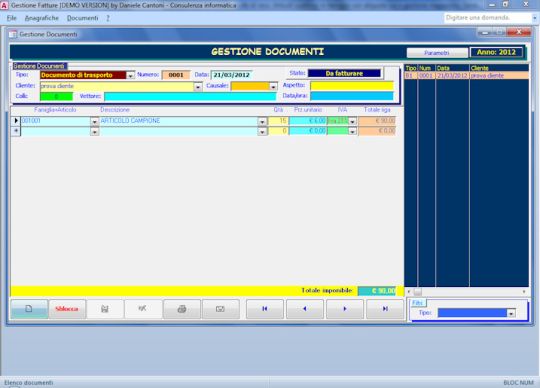Click the Access application icon in title bar

(x=4, y=5)
